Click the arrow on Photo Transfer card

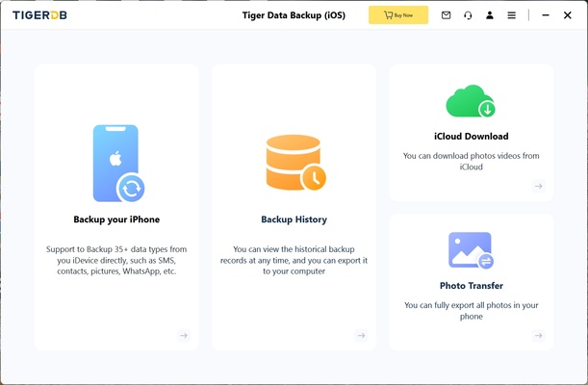point(539,335)
